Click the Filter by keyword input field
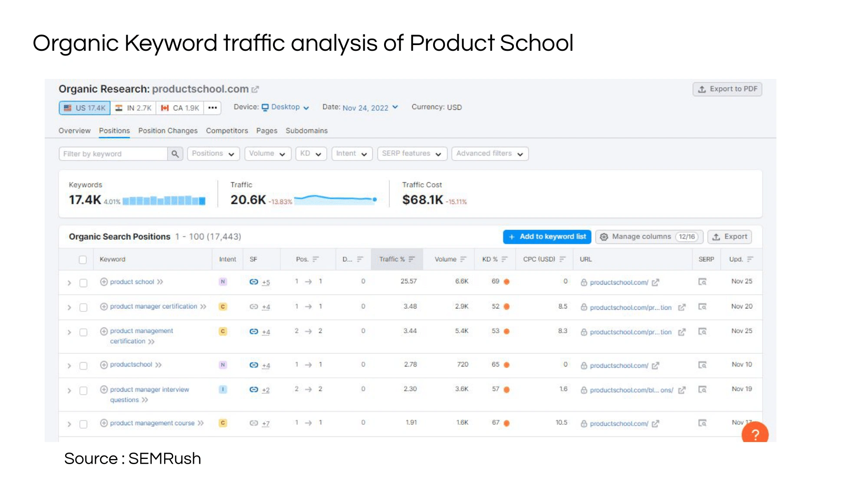868x488 pixels. tap(113, 154)
